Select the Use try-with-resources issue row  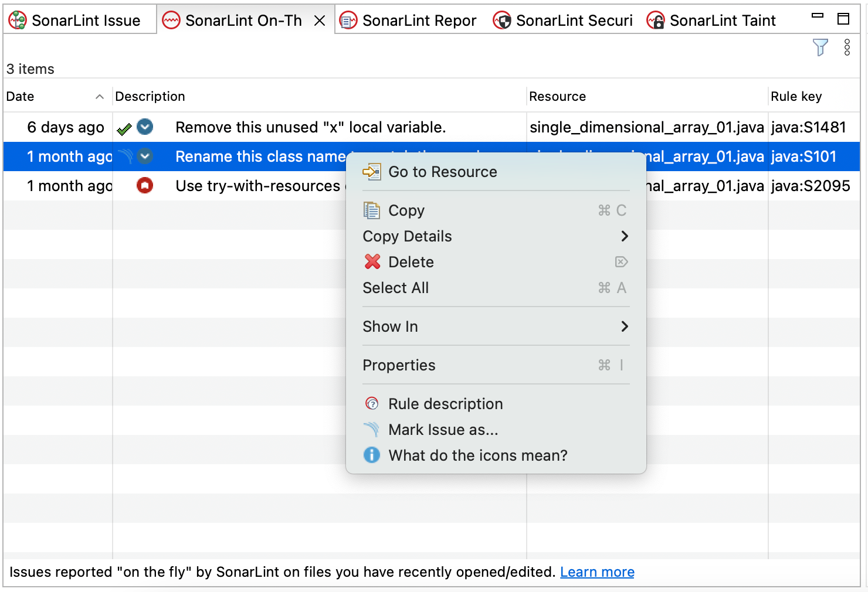432,186
